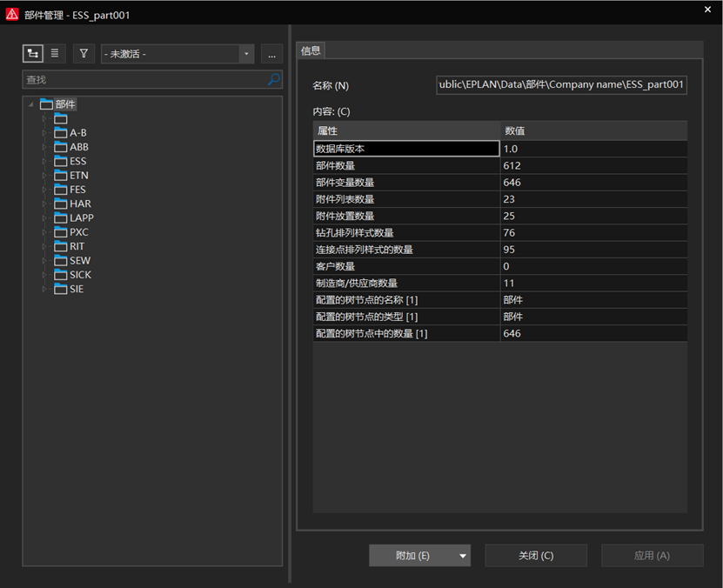The image size is (723, 588).
Task: Collapse the 部件 root node
Action: 31,104
